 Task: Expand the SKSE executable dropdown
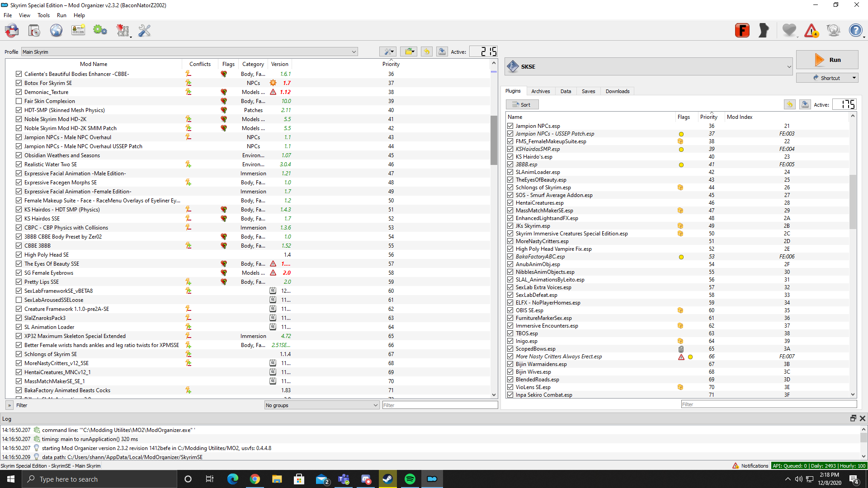(x=649, y=67)
